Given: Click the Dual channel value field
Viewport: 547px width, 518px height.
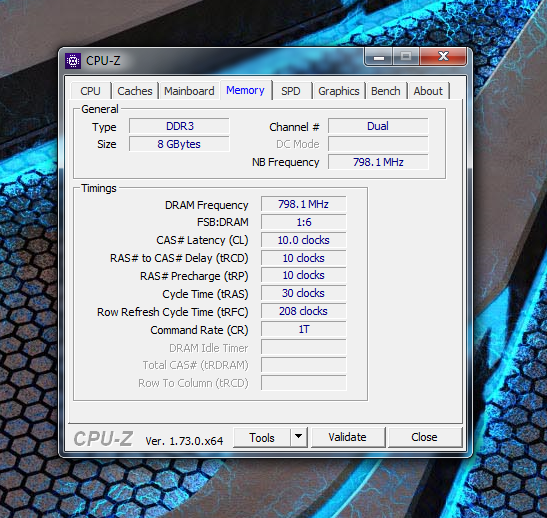Looking at the screenshot, I should click(378, 126).
